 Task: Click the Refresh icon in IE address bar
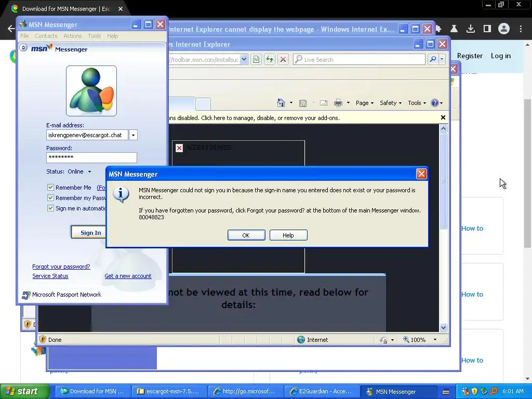pyautogui.click(x=270, y=60)
